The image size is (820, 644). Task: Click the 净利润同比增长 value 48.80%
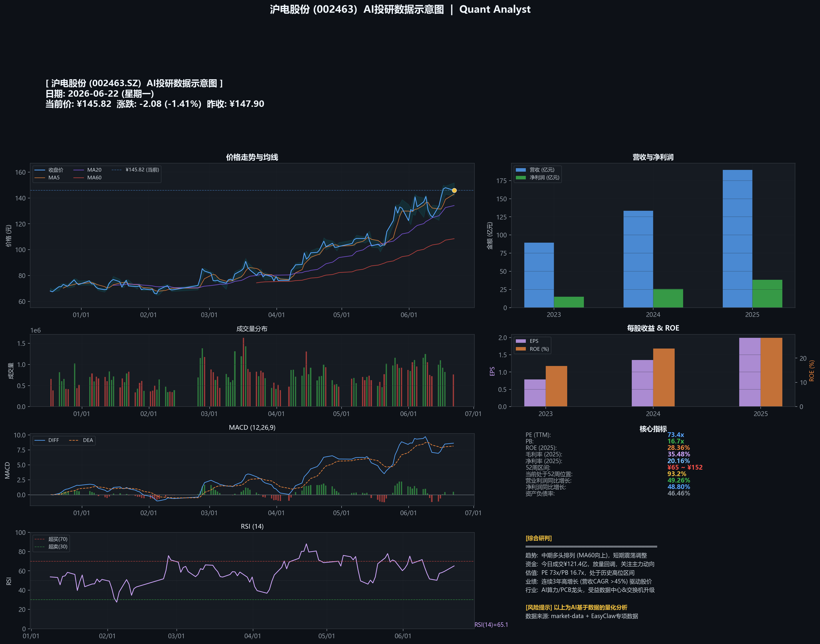point(678,487)
